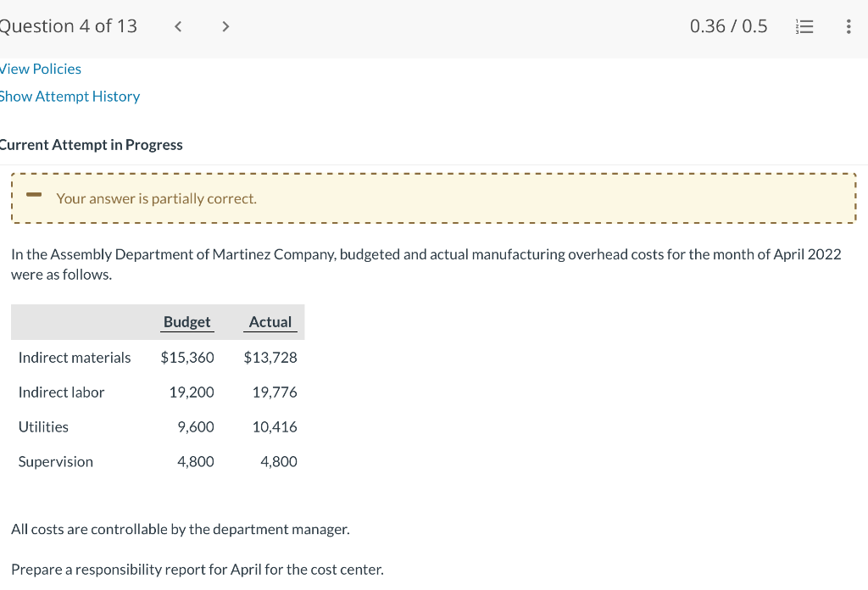Viewport: 868px width, 590px height.
Task: Click the Question 4 of 13 title
Action: click(x=69, y=26)
